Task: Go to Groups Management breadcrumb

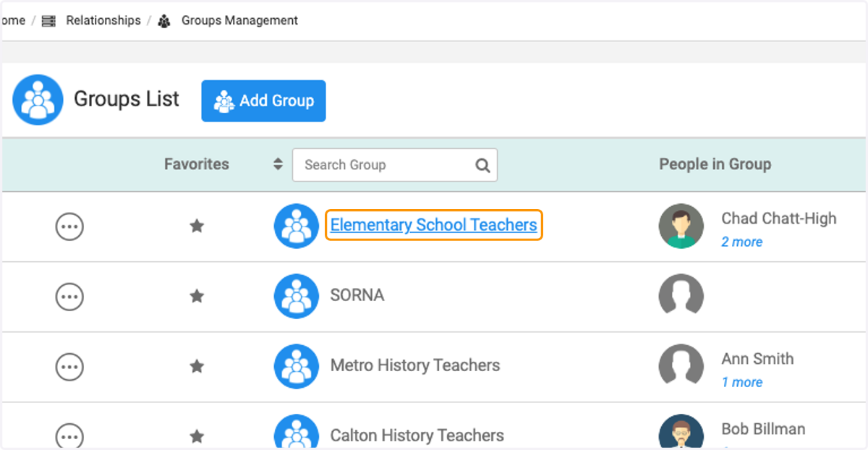Action: (239, 20)
